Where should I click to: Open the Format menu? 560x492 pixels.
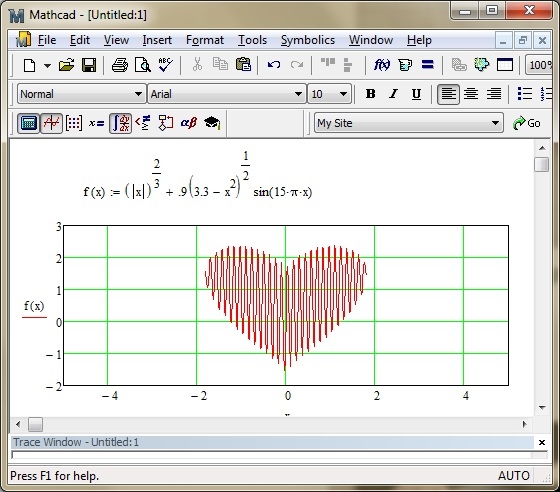pyautogui.click(x=205, y=40)
